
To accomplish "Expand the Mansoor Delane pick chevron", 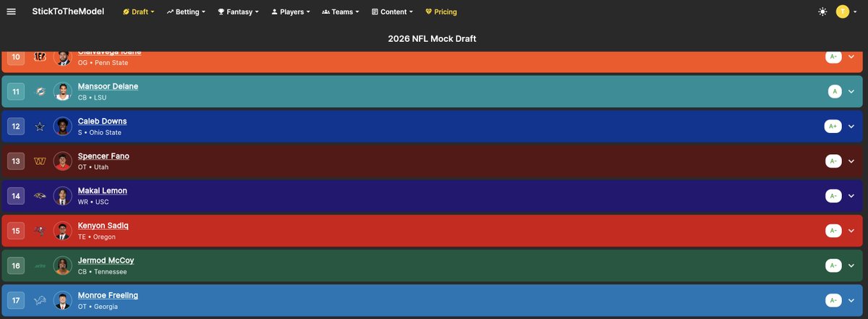I will point(851,92).
